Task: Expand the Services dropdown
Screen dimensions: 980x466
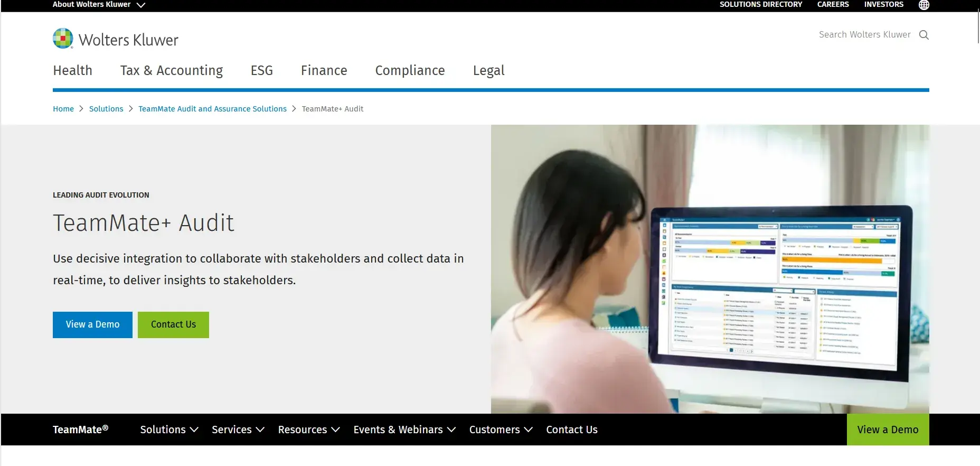Action: [x=238, y=430]
